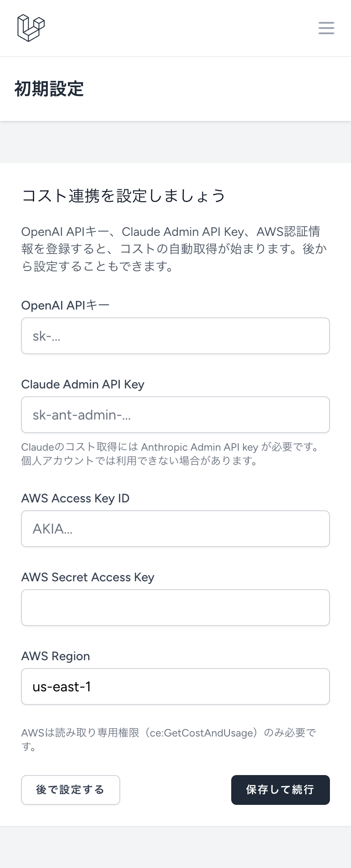
Task: Click the Claude Admin API Key field
Action: coord(175,415)
